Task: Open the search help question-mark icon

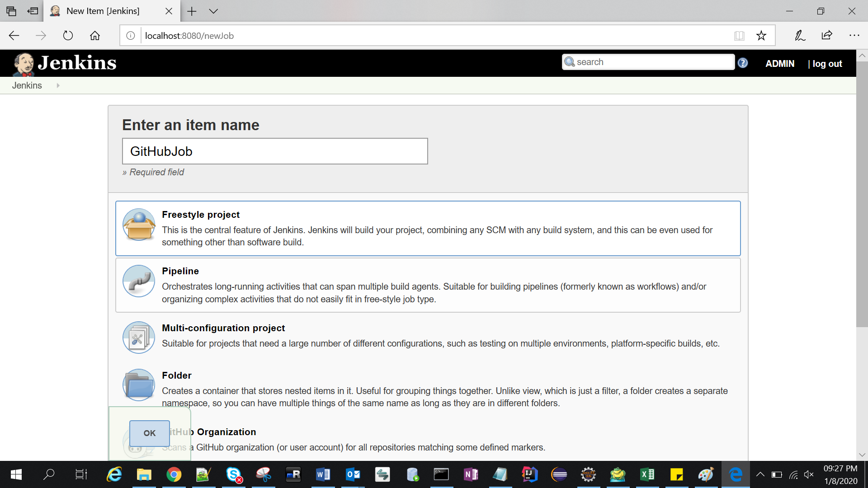Action: pyautogui.click(x=743, y=63)
